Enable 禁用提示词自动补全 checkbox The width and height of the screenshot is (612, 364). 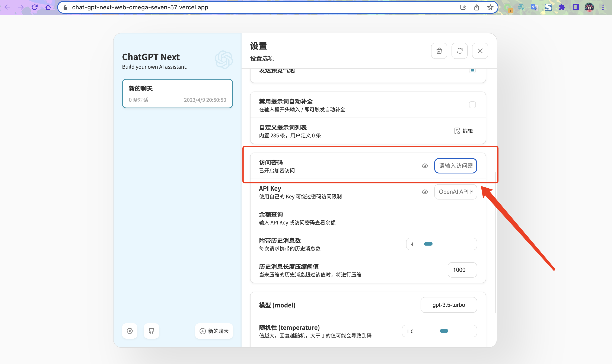pyautogui.click(x=472, y=105)
